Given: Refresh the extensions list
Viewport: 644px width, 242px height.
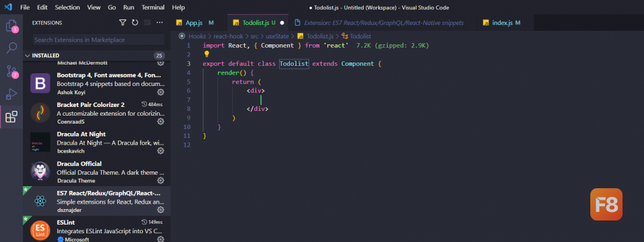Looking at the screenshot, I should (135, 23).
